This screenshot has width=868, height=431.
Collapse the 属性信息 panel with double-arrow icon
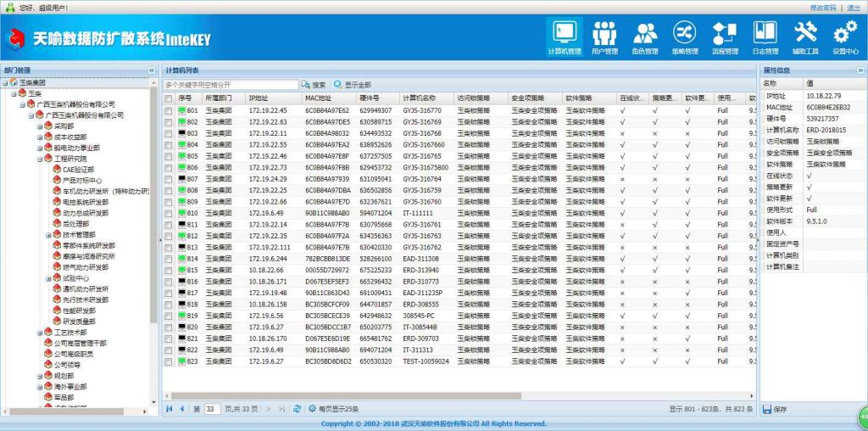point(860,70)
